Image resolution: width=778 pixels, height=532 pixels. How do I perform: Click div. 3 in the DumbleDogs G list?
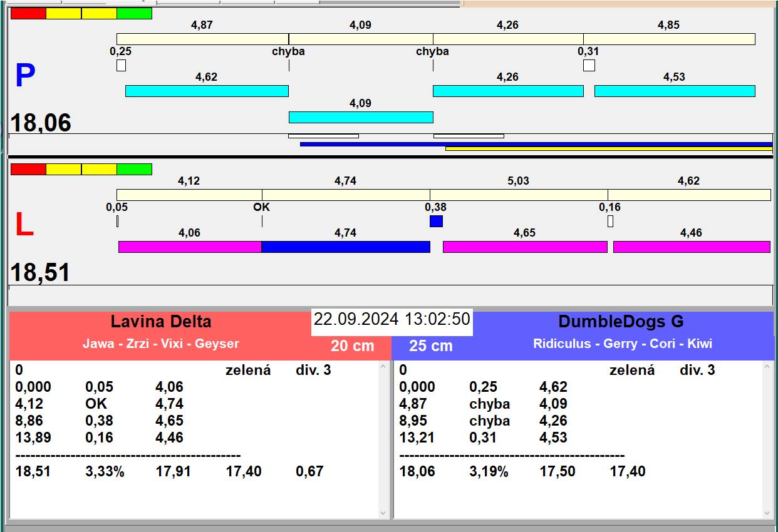click(x=697, y=370)
